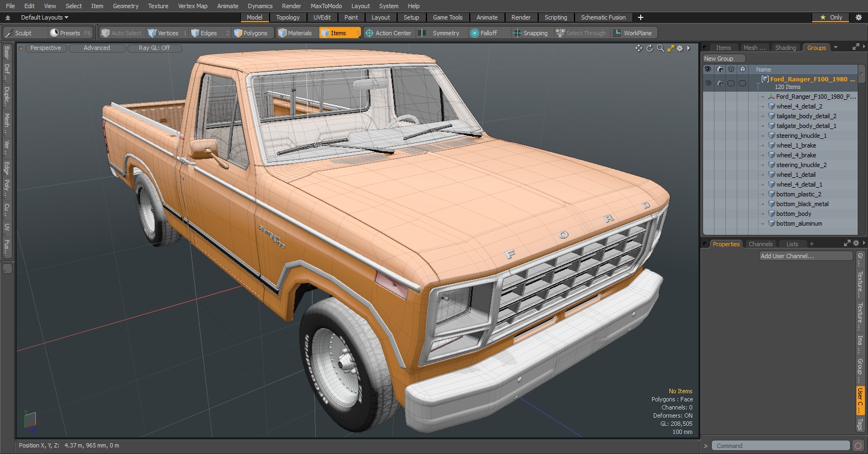Toggle Select Through mode
The height and width of the screenshot is (454, 868).
[581, 33]
